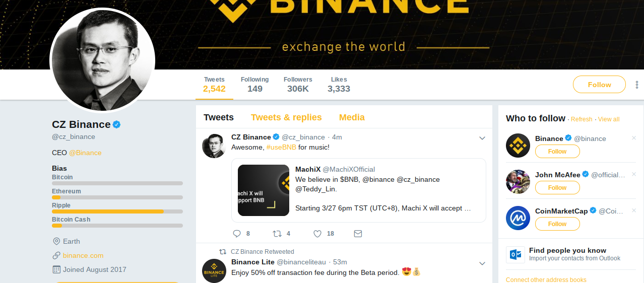The image size is (644, 283).
Task: Click the John McAfee avatar
Action: click(x=518, y=182)
